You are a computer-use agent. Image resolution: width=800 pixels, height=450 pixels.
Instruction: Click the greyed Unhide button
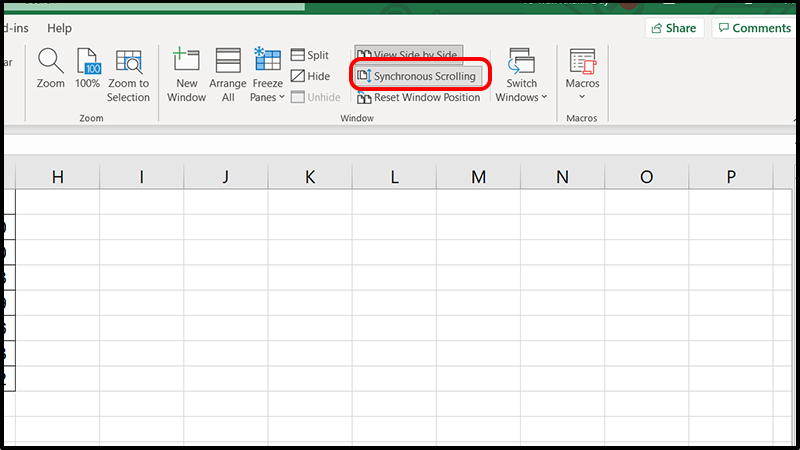pos(315,97)
